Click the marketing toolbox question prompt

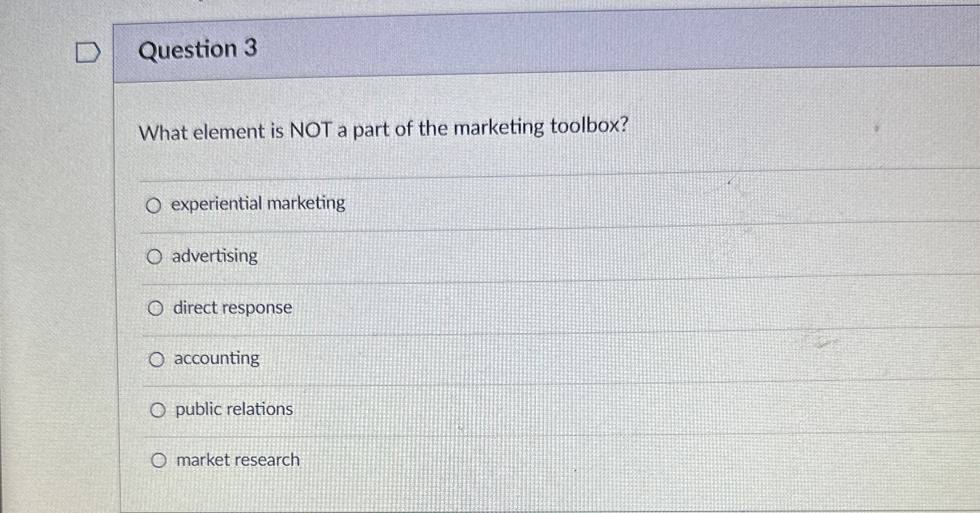[383, 129]
